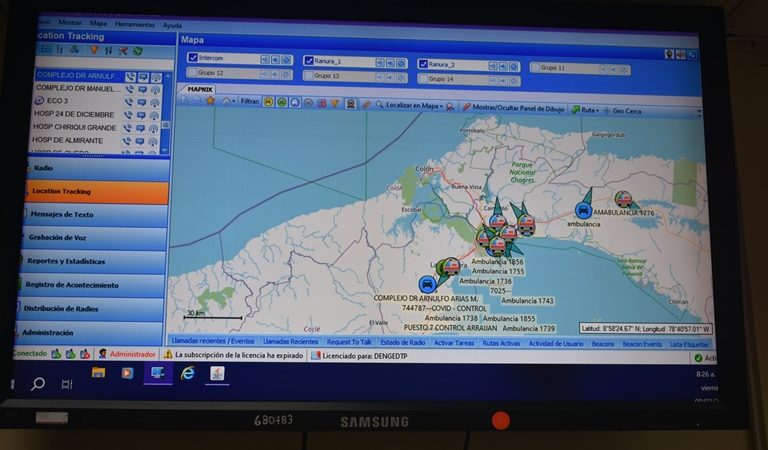Call COMPLEJO DR MANUEL with its phone icon
Screen dimensions: 768x450
130,90
